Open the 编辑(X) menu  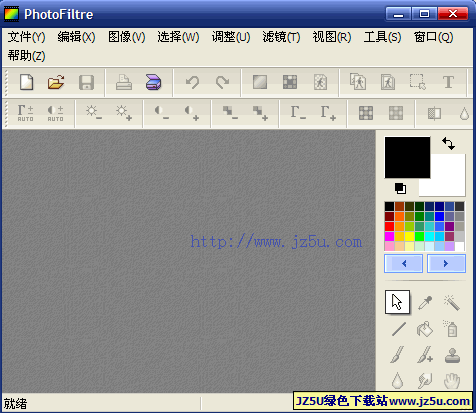point(76,37)
